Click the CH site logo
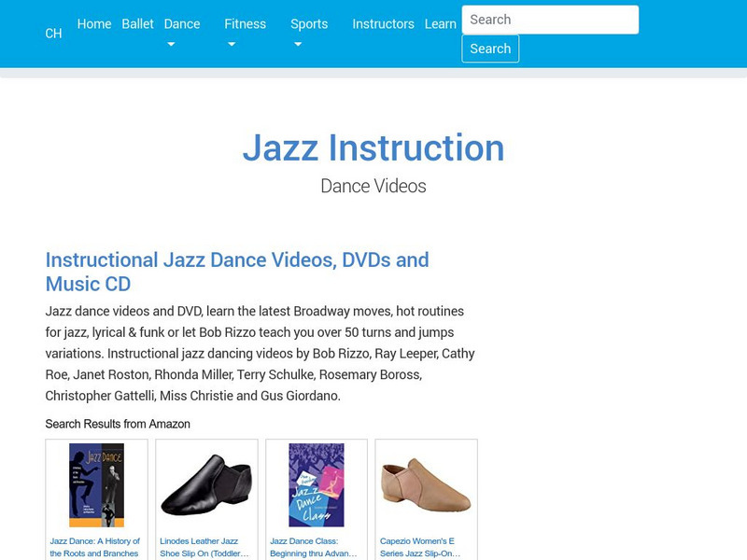Viewport: 747px width, 560px height. (52, 33)
